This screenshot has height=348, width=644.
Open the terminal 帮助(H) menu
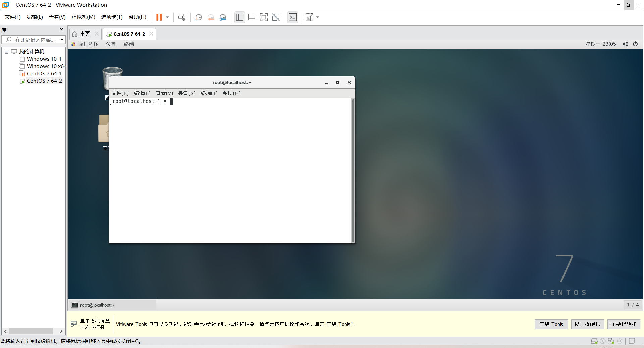232,93
